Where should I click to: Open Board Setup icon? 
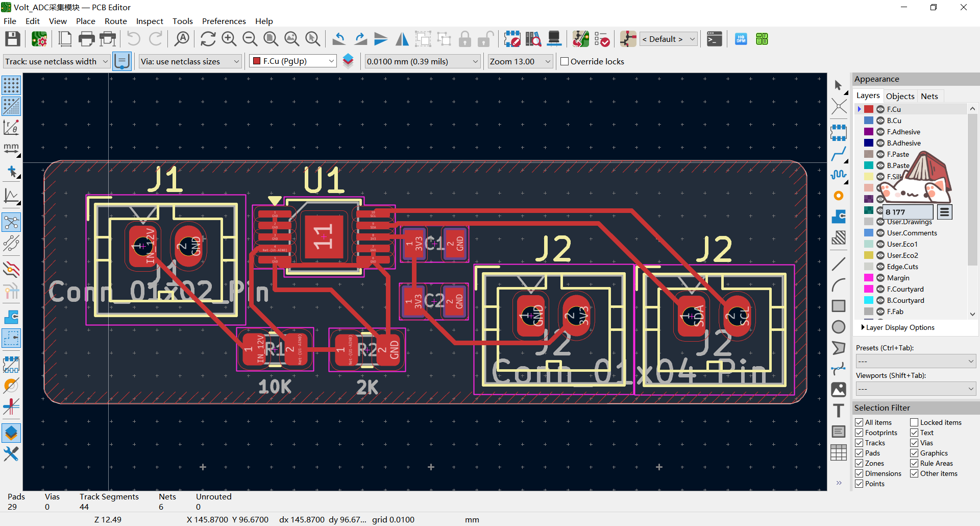(x=39, y=39)
